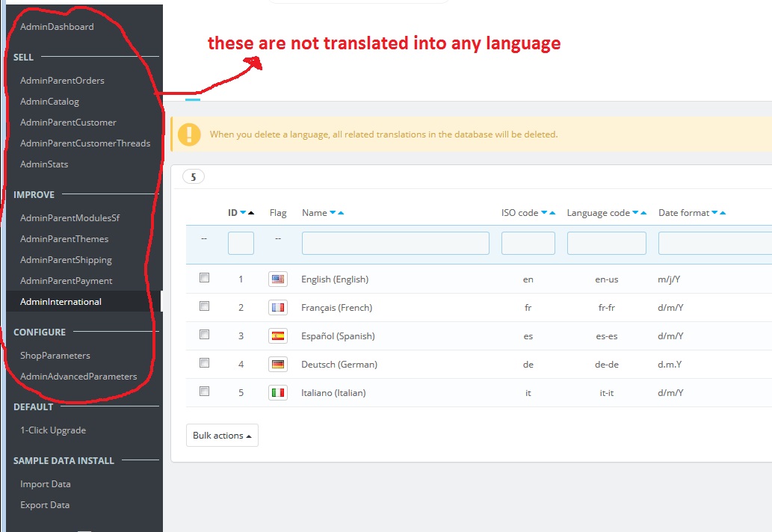
Task: Click the en-us language code cell
Action: tap(607, 279)
